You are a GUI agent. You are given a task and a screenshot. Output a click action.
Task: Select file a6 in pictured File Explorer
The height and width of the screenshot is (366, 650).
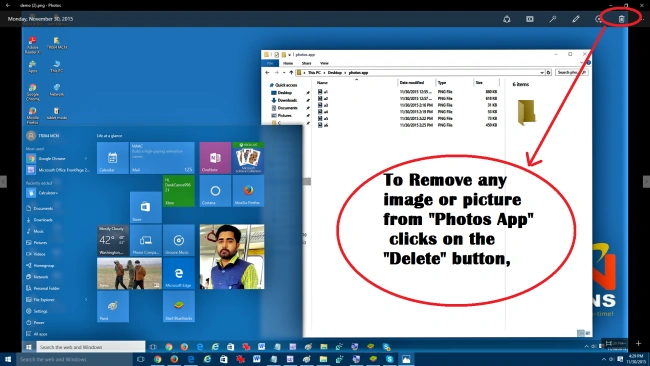(x=323, y=125)
